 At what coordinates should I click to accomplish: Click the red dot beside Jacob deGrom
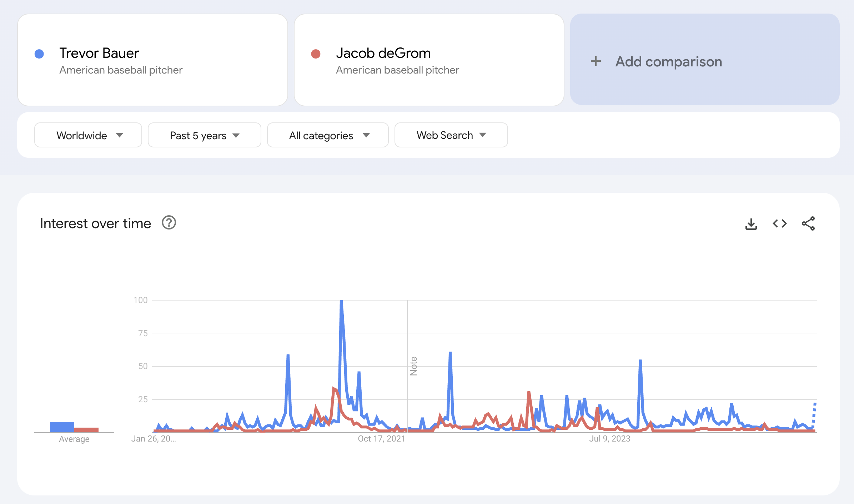[316, 54]
